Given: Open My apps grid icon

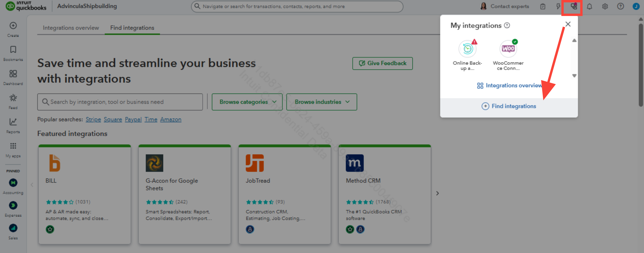Looking at the screenshot, I should (13, 146).
